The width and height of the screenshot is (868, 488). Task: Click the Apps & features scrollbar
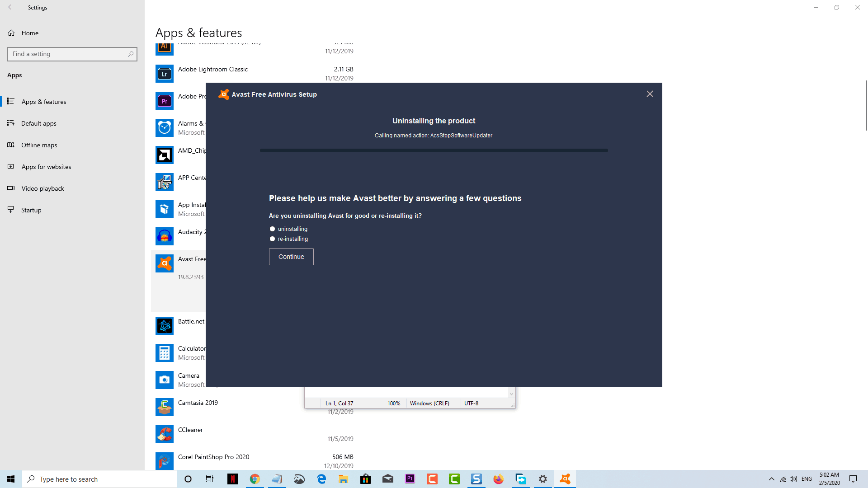(x=866, y=106)
